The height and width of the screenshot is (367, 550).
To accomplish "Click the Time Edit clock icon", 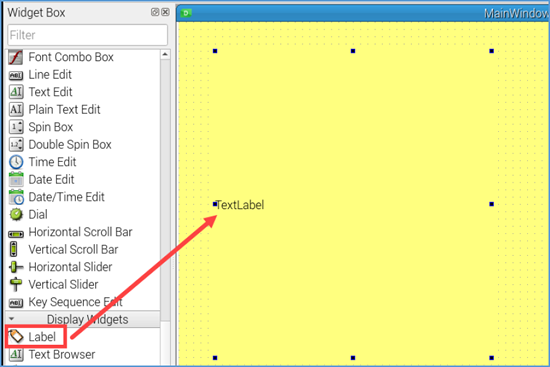I will [x=16, y=162].
